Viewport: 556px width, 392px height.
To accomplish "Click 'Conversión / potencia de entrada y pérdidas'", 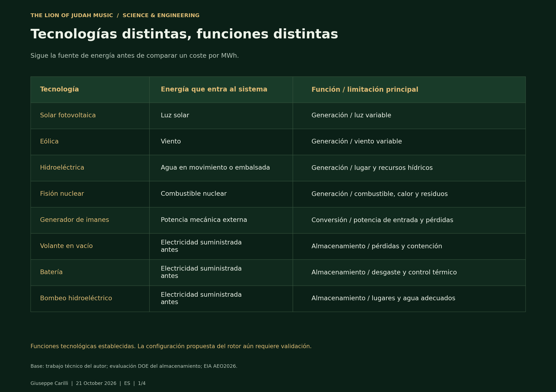I will [382, 220].
